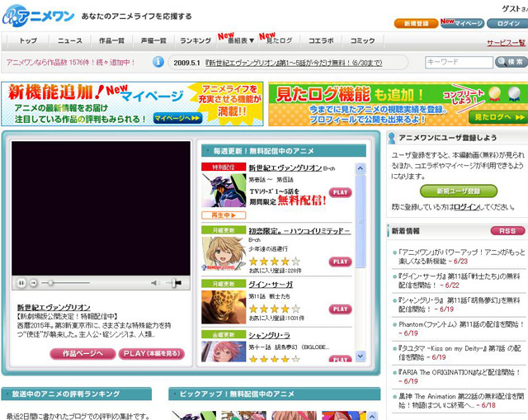Open グイン・サーガ title link
The width and height of the screenshot is (528, 420).
[x=271, y=285]
